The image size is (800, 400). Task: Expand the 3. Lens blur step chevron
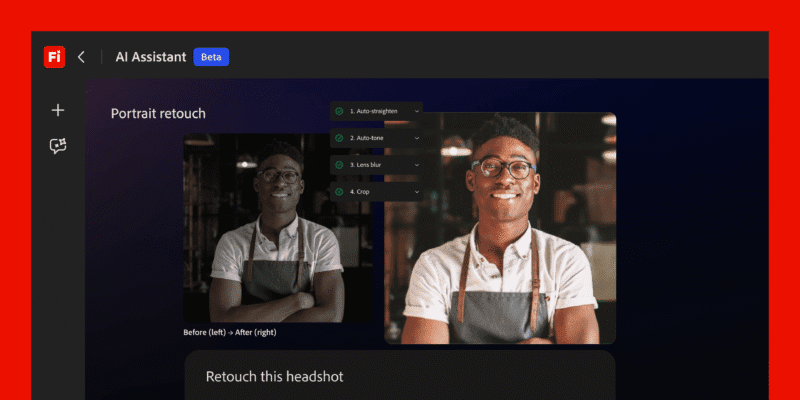click(x=417, y=165)
